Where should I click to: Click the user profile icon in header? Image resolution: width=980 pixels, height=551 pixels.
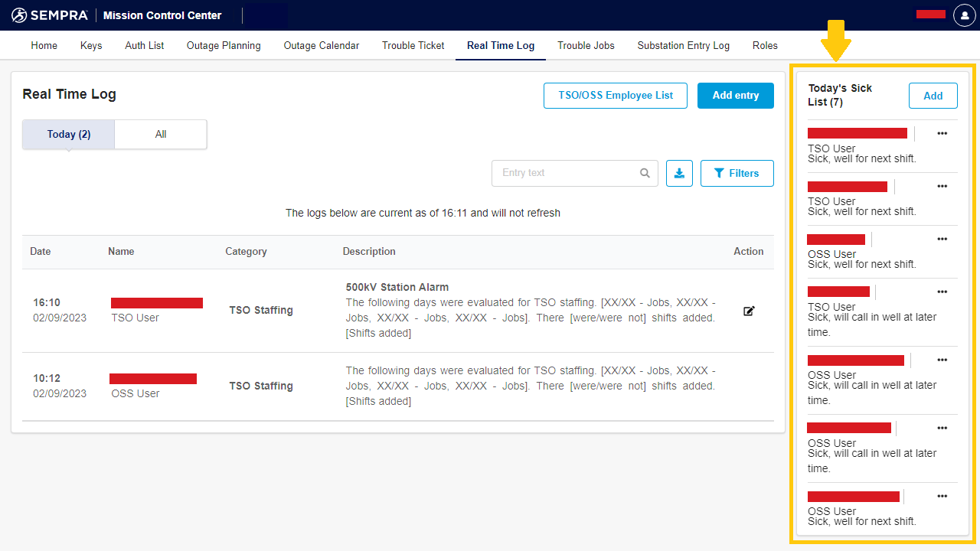pos(964,15)
